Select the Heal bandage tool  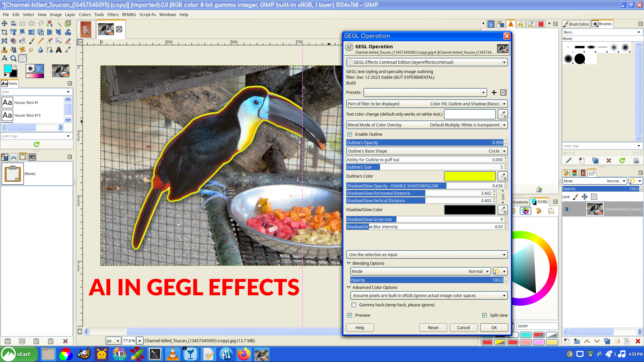click(22, 50)
